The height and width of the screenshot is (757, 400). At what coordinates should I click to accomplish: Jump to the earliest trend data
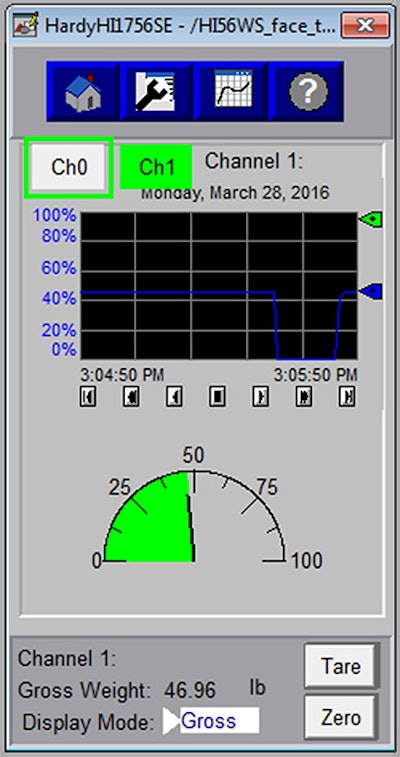pyautogui.click(x=88, y=397)
